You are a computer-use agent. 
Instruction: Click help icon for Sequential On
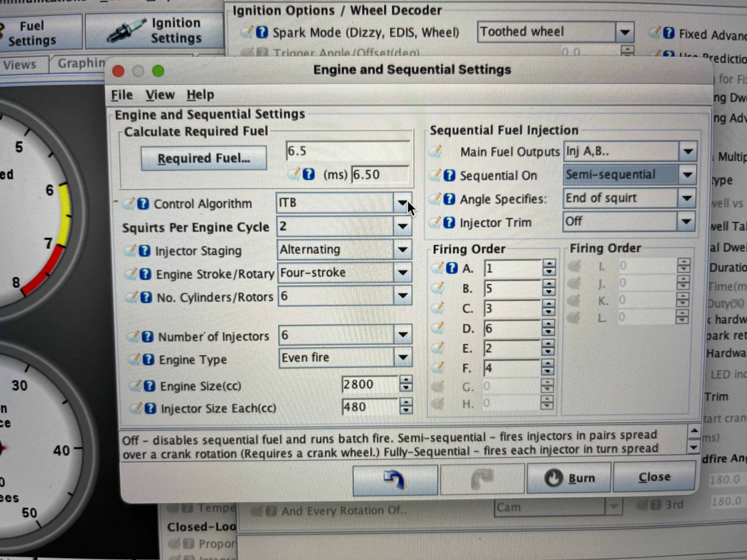pyautogui.click(x=449, y=176)
